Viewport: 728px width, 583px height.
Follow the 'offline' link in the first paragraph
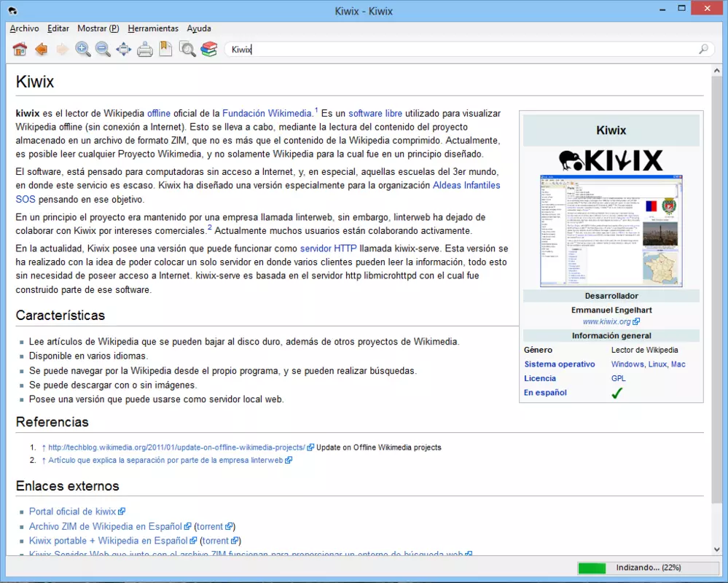(x=159, y=113)
